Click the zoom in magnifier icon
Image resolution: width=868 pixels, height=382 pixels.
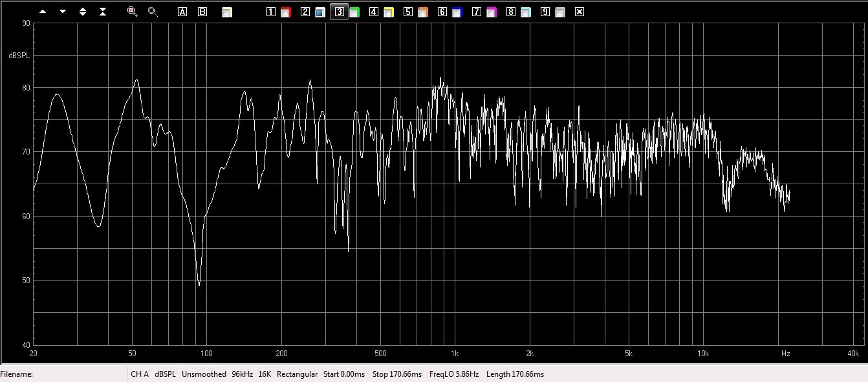(133, 12)
